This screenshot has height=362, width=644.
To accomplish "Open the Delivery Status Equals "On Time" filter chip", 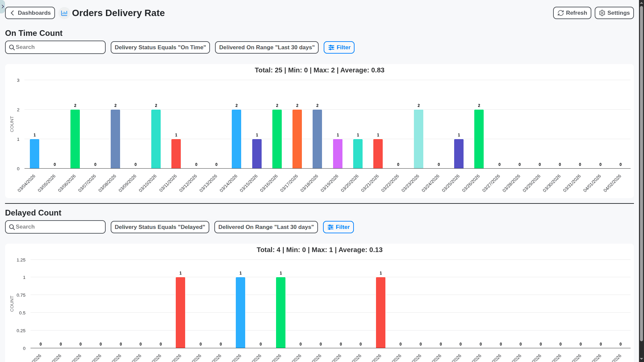I will pos(160,47).
